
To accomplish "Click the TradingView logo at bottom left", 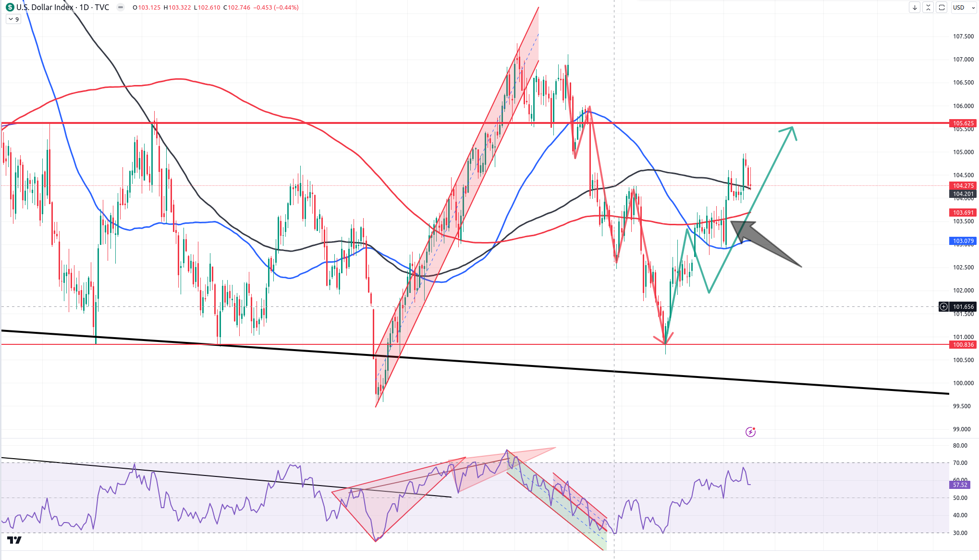I will point(14,540).
